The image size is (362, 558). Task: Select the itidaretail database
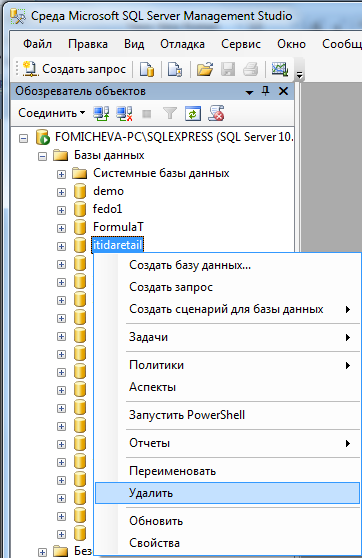click(117, 245)
